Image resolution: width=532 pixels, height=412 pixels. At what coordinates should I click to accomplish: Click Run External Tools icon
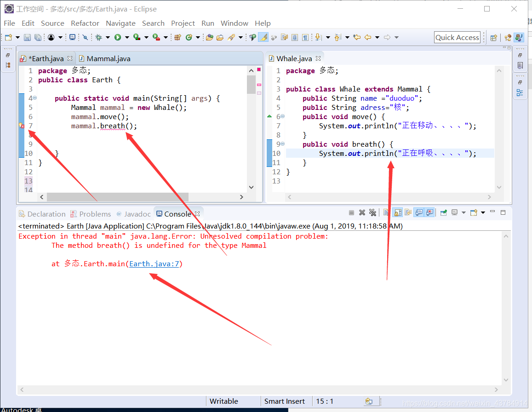[x=156, y=37]
